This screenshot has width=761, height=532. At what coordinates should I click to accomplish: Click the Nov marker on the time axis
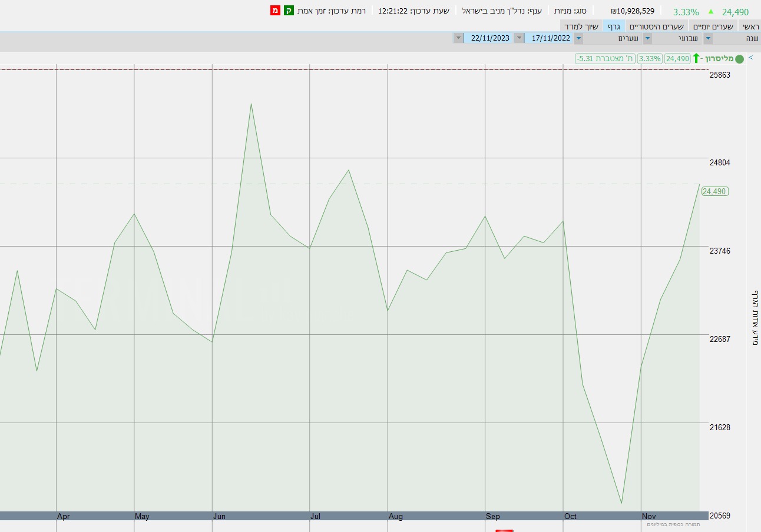coord(649,516)
